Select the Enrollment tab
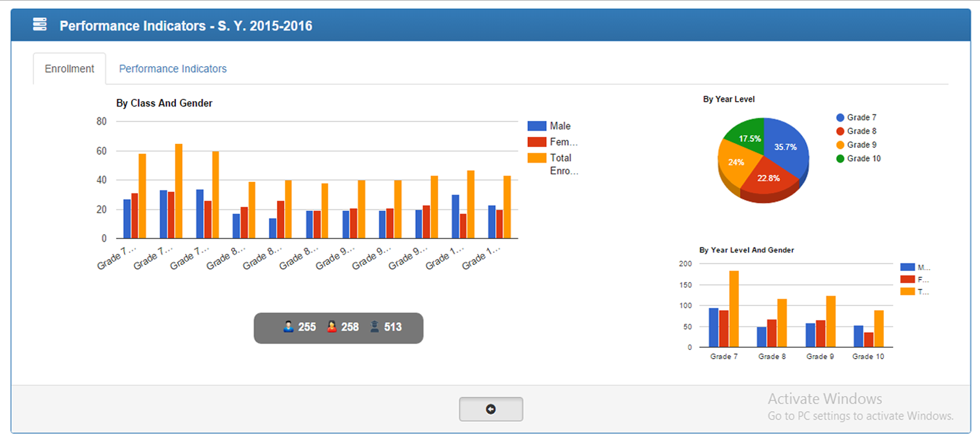980x442 pixels. point(69,68)
